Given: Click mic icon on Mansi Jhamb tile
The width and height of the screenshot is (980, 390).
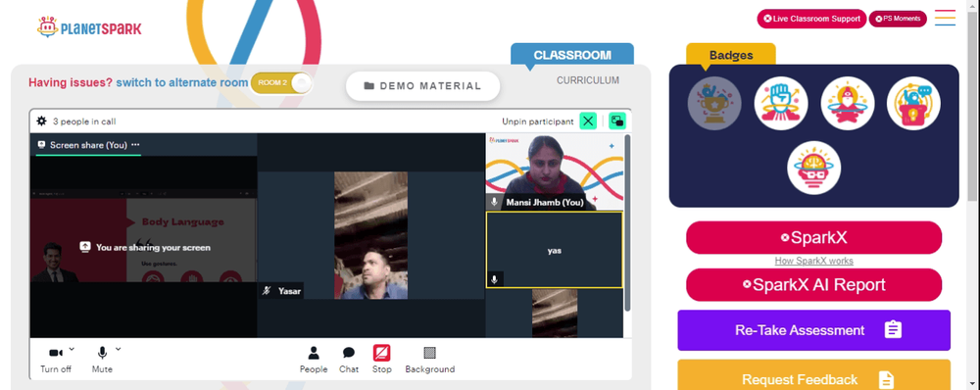Looking at the screenshot, I should [494, 202].
